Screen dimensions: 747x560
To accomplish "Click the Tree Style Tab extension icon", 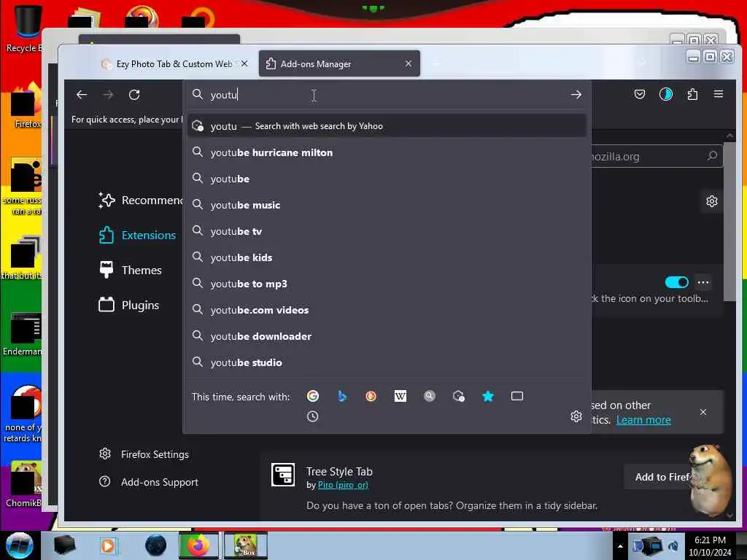I will (283, 475).
